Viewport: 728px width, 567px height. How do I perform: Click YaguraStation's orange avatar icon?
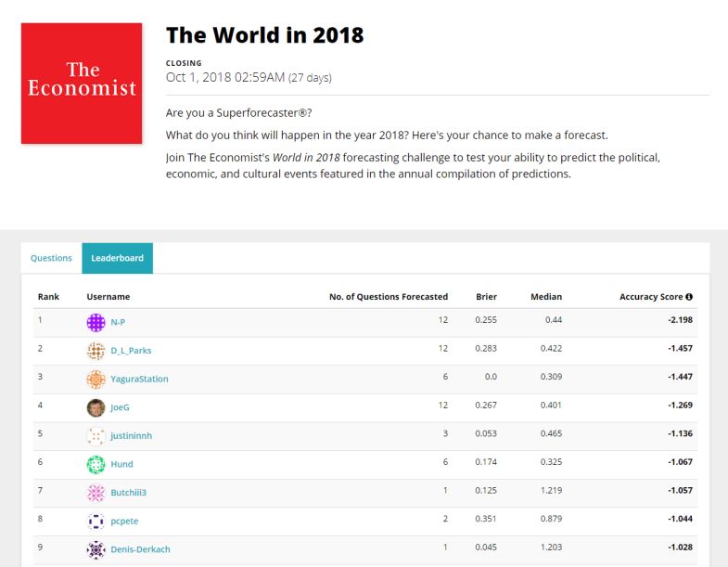pos(96,380)
